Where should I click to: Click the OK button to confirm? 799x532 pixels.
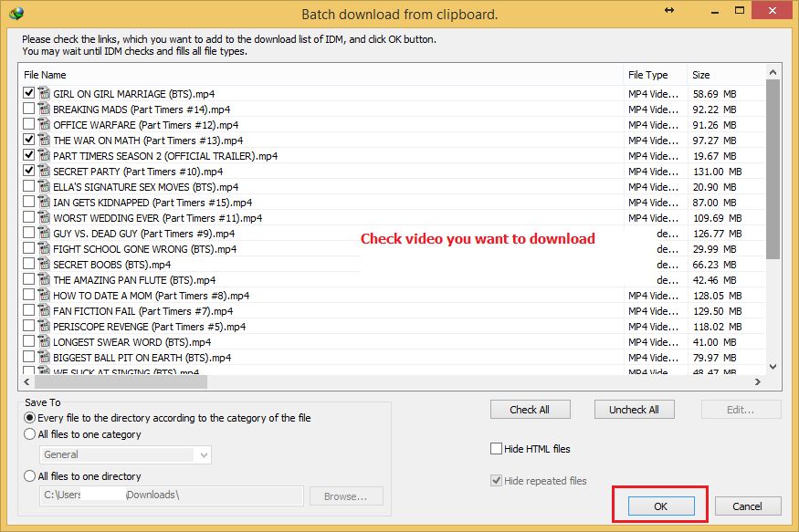coord(661,506)
